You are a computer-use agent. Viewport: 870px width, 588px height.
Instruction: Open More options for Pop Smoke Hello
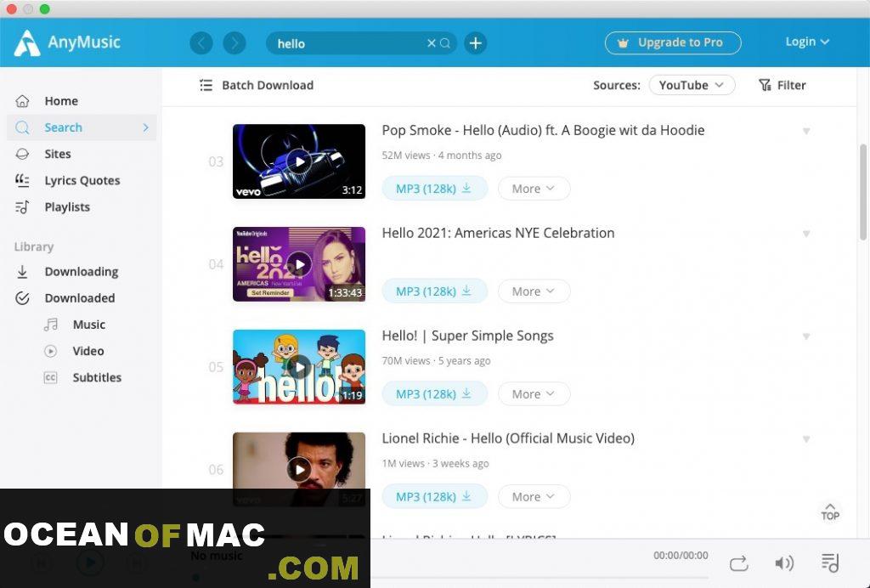534,189
